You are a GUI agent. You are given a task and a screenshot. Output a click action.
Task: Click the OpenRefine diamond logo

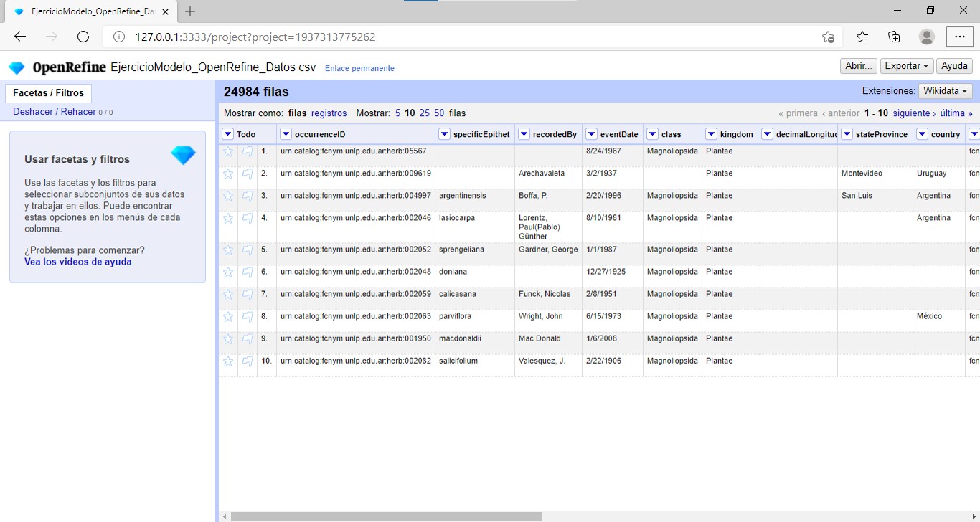click(x=17, y=68)
